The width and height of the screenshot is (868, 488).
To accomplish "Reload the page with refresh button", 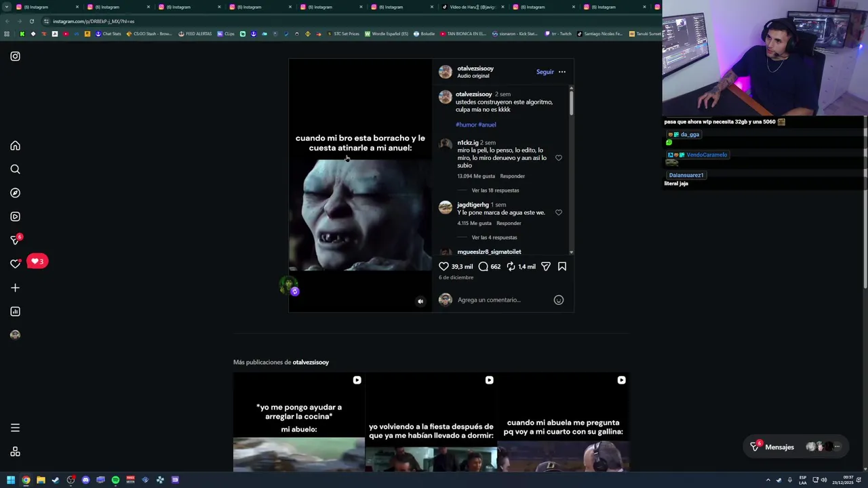I will (x=31, y=21).
